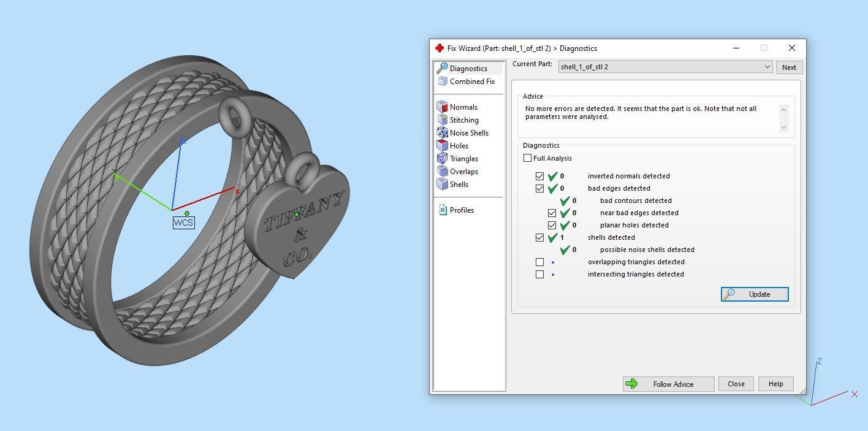The height and width of the screenshot is (431, 868).
Task: Toggle the inverted normals detected checkbox
Action: click(539, 176)
